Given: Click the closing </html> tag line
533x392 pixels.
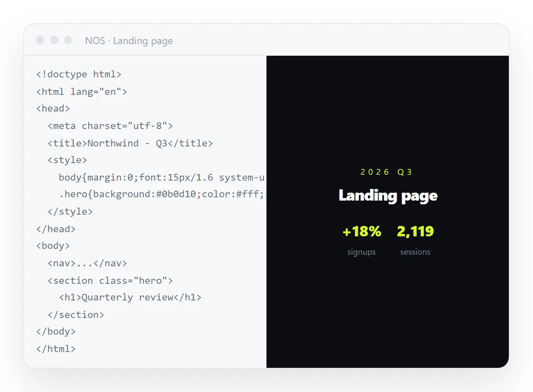Looking at the screenshot, I should pyautogui.click(x=56, y=349).
